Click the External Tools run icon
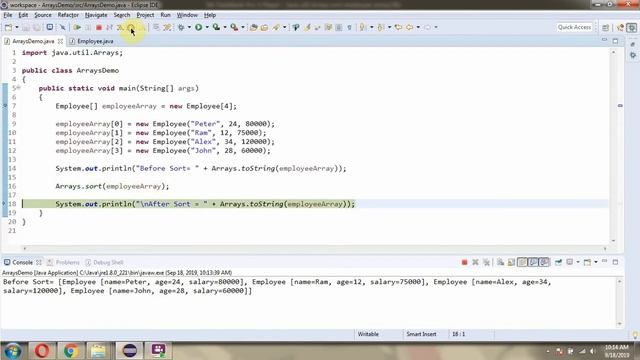Screen dimensions: 640x360 coord(234,27)
